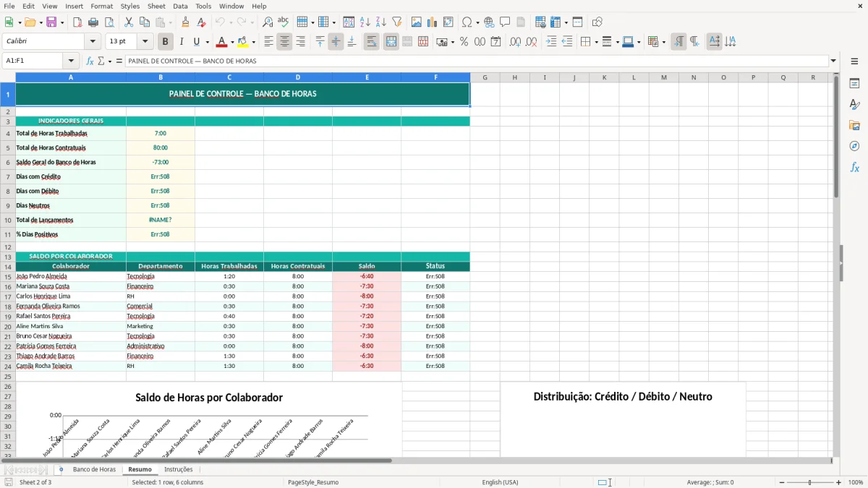The width and height of the screenshot is (868, 488).
Task: Click the Sort Ascending icon
Action: click(365, 22)
